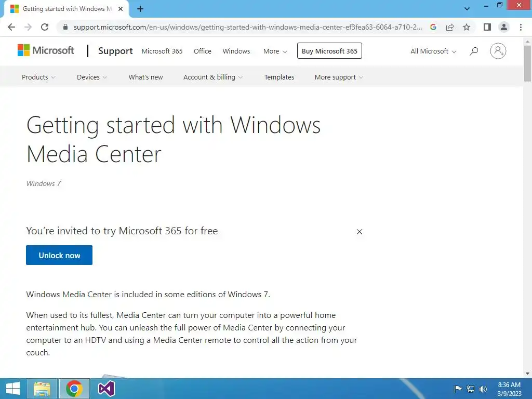The height and width of the screenshot is (399, 532).
Task: Click the browser forward arrow
Action: click(28, 27)
